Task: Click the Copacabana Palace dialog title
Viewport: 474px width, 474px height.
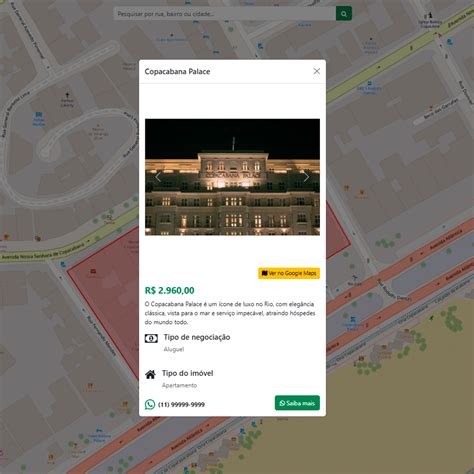Action: (177, 71)
